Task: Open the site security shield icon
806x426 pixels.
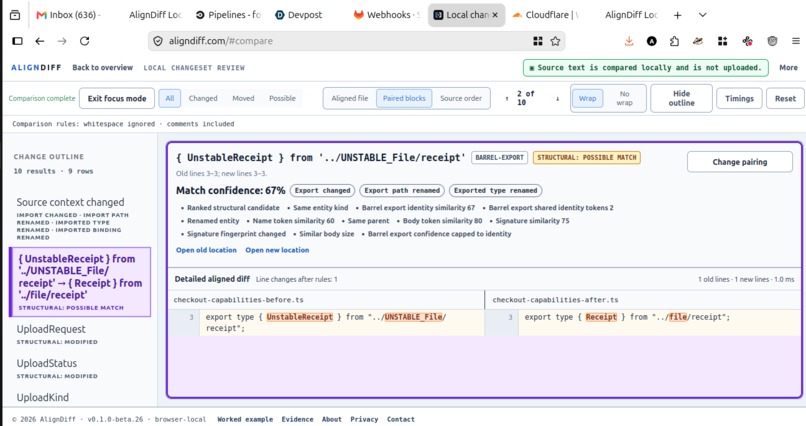Action: click(158, 41)
